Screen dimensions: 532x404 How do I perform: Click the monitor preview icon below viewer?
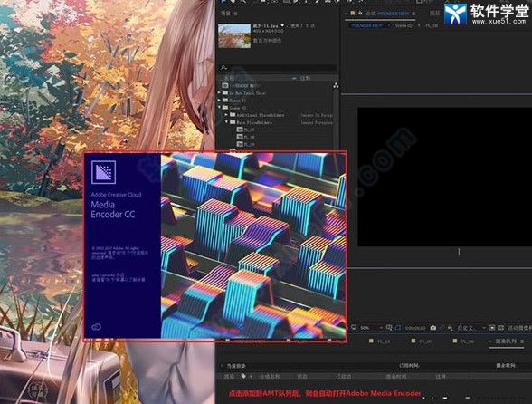pyautogui.click(x=354, y=328)
